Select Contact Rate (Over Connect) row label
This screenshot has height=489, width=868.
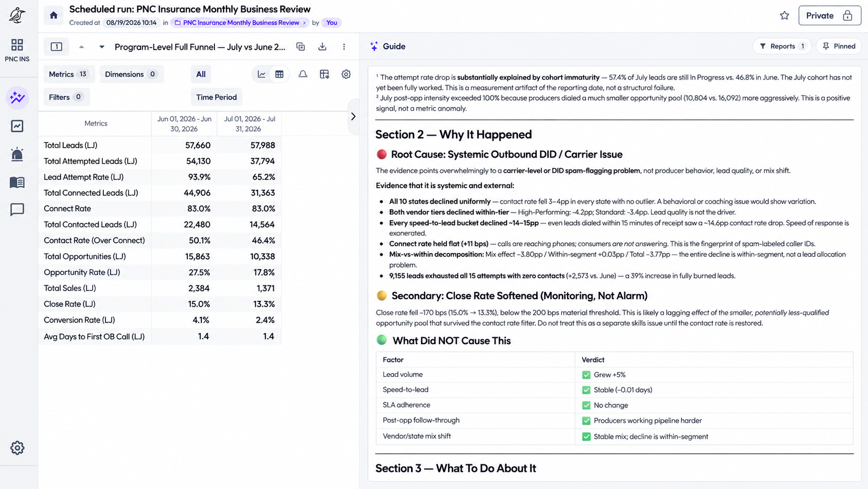[x=94, y=240]
